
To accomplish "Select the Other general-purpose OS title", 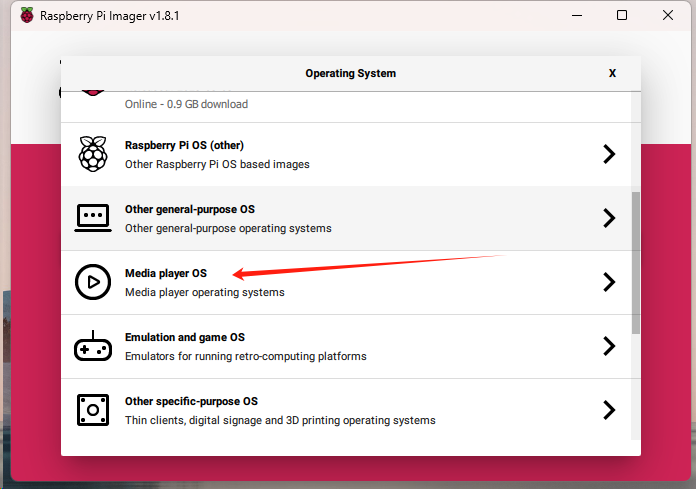I will 190,209.
